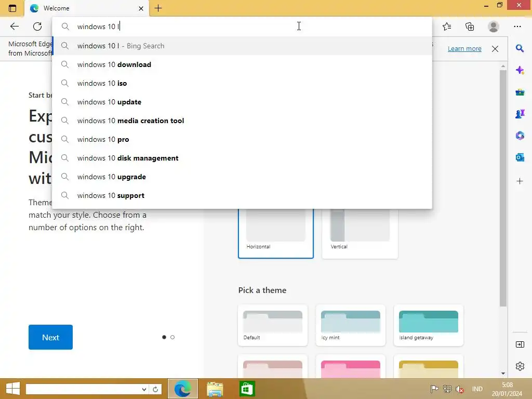Expand the taskbar address dropdown arrow
Viewport: 532px width, 399px height.
tap(144, 389)
